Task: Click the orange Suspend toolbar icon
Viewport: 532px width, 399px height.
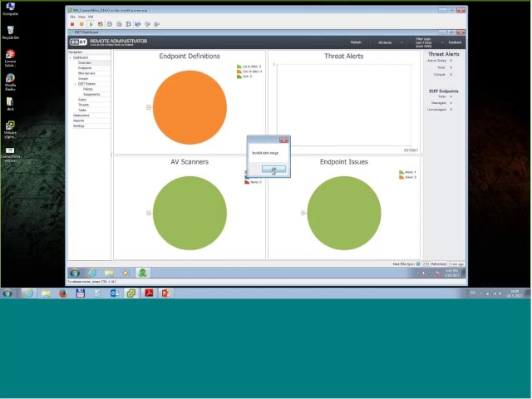Action: 81,24
